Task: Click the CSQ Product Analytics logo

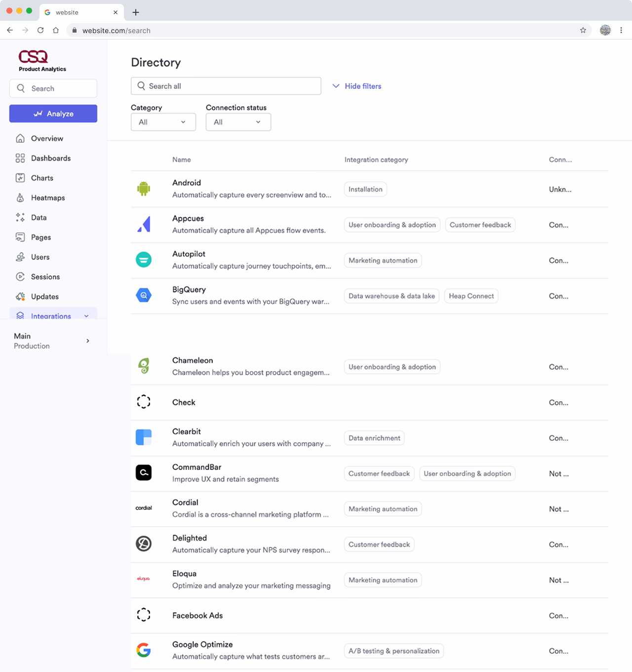Action: [42, 61]
